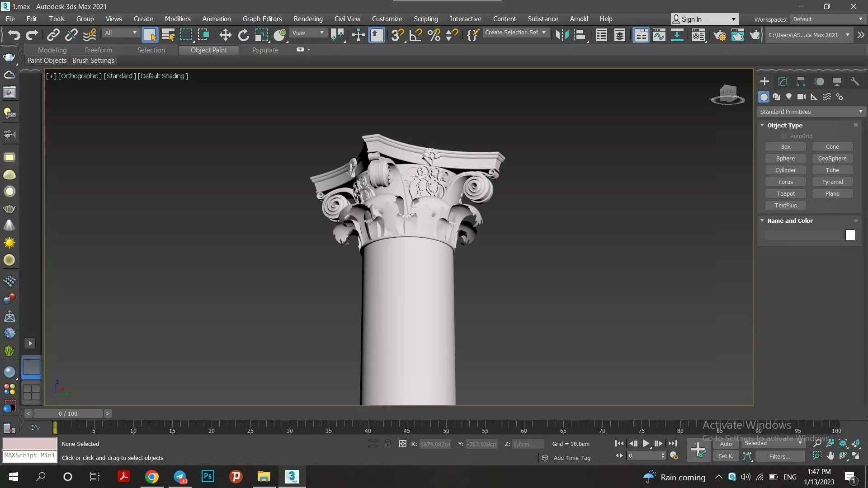Toggle the Auto key button
Viewport: 868px width, 488px height.
pyautogui.click(x=726, y=444)
